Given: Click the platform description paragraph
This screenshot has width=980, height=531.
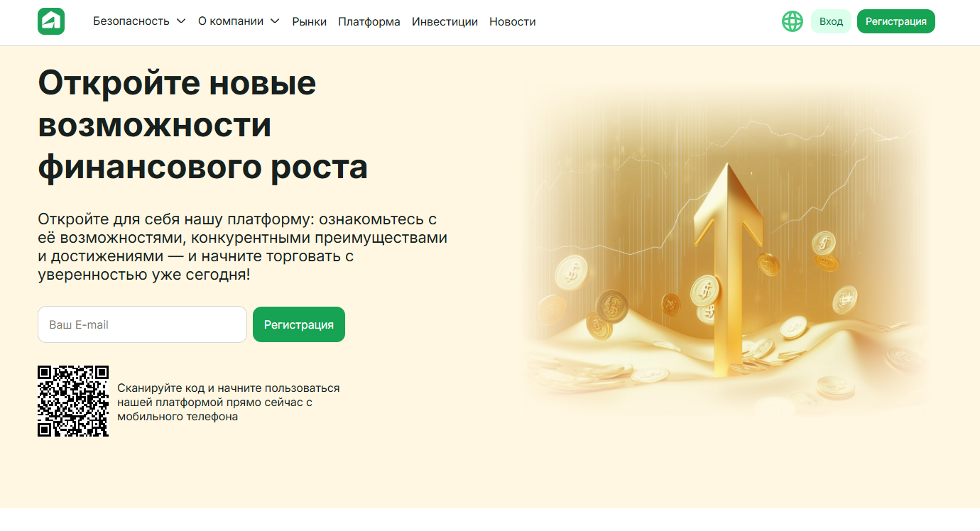Looking at the screenshot, I should click(241, 246).
